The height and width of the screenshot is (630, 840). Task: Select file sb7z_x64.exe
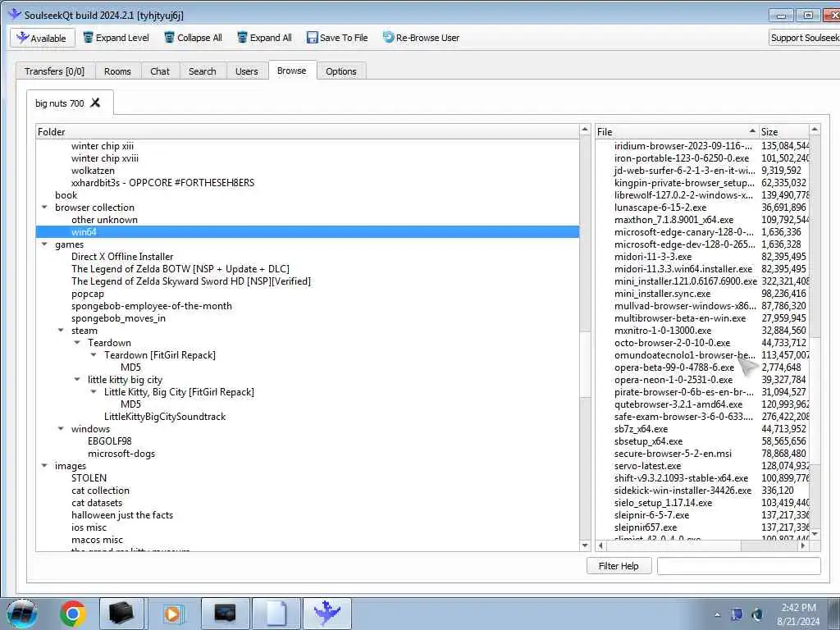(x=641, y=429)
